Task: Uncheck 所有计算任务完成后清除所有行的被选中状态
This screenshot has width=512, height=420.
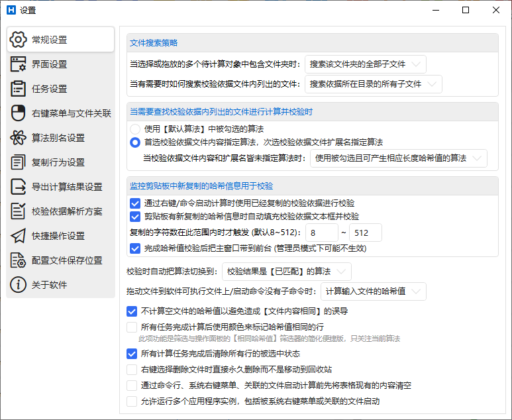Action: (132, 353)
